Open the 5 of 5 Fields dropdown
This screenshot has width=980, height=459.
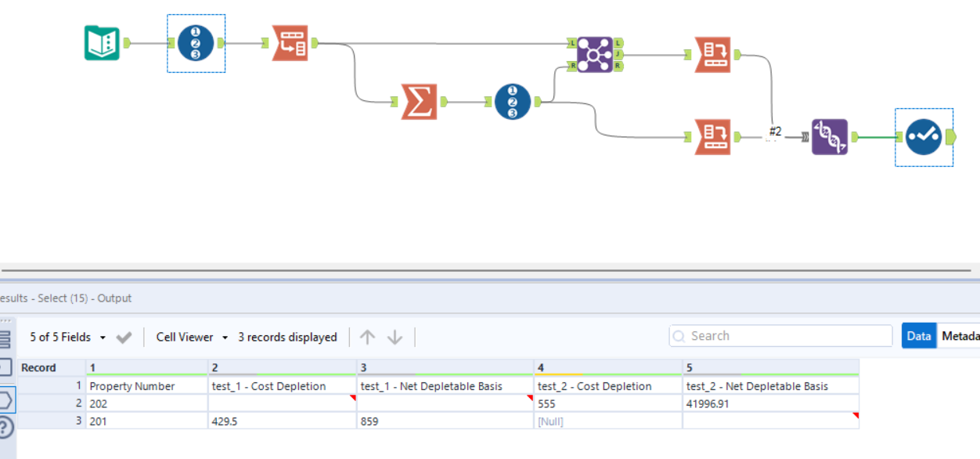click(x=67, y=337)
